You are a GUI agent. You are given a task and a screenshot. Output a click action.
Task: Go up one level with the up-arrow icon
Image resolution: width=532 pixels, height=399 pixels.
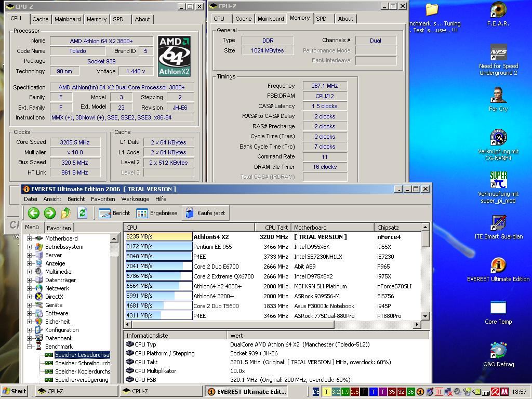point(66,213)
